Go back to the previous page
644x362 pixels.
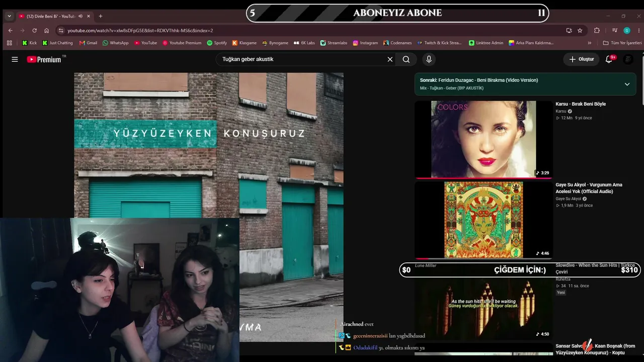11,30
